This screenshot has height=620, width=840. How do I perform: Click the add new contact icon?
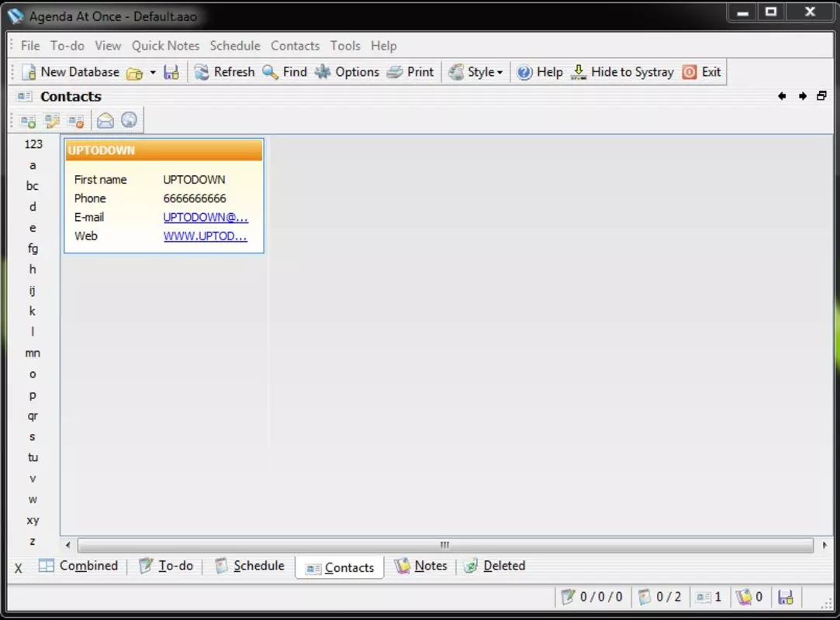(x=28, y=121)
